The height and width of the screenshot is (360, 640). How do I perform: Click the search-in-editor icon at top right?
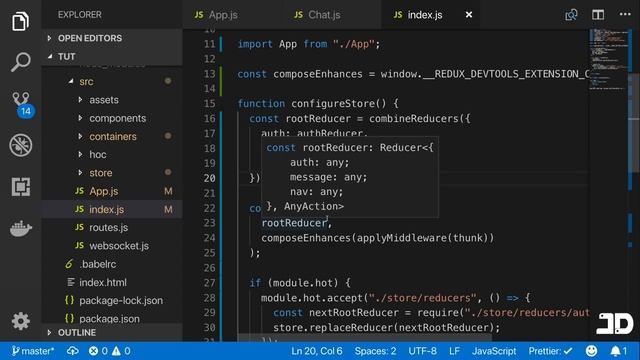click(571, 15)
